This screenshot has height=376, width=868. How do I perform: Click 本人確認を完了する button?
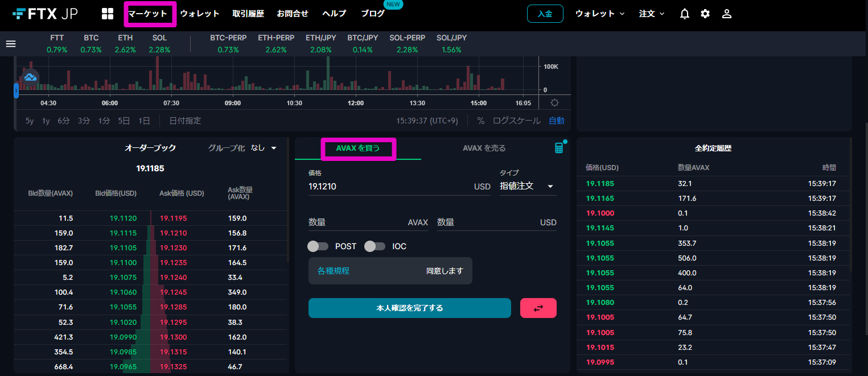410,308
